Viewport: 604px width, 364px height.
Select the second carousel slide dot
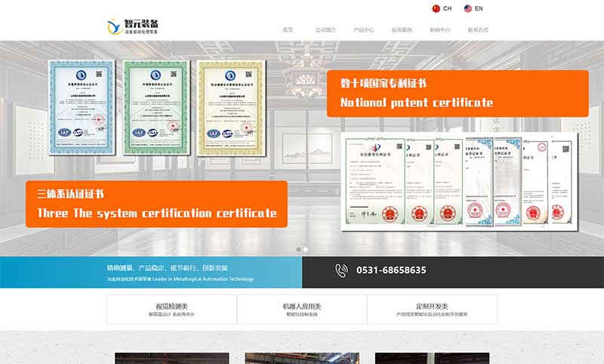(x=306, y=249)
